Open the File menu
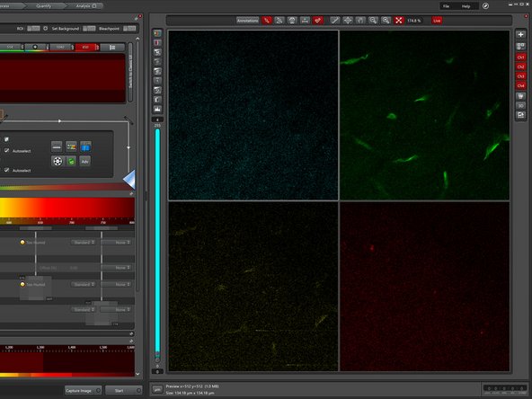532x399 pixels. (446, 6)
